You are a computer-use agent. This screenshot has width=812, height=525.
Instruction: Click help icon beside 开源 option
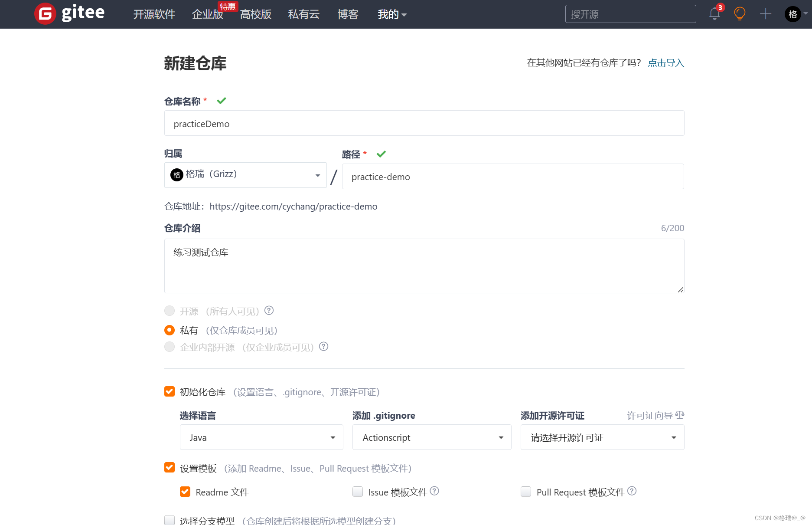point(269,311)
